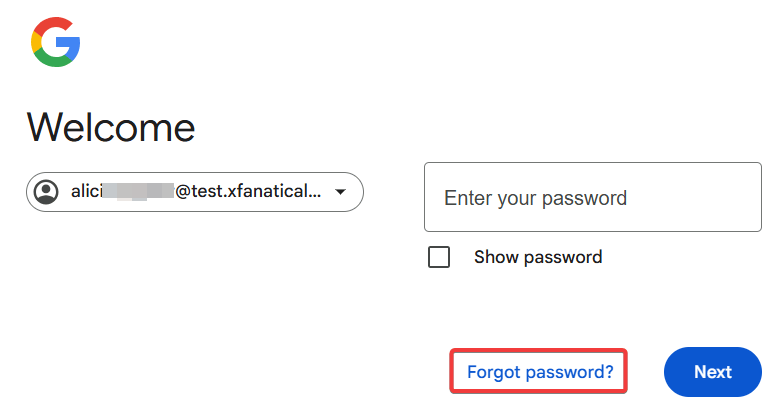Click the email address text in the chip
The image size is (779, 412).
[197, 192]
